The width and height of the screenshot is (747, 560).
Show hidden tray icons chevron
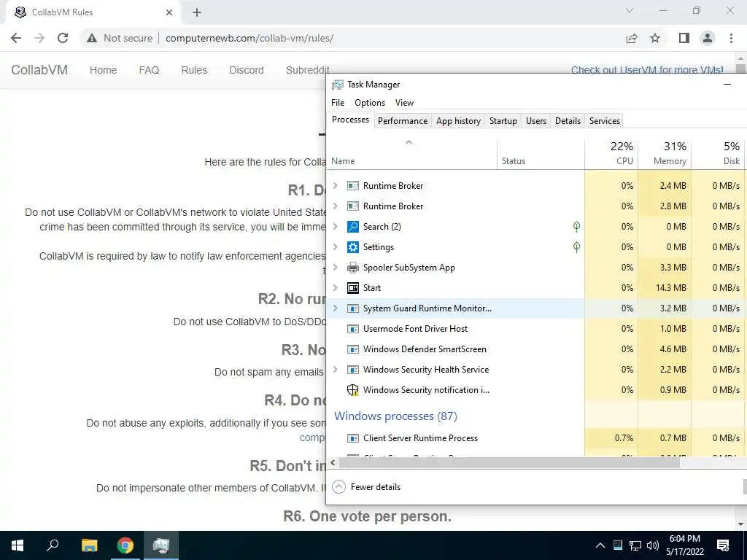600,545
